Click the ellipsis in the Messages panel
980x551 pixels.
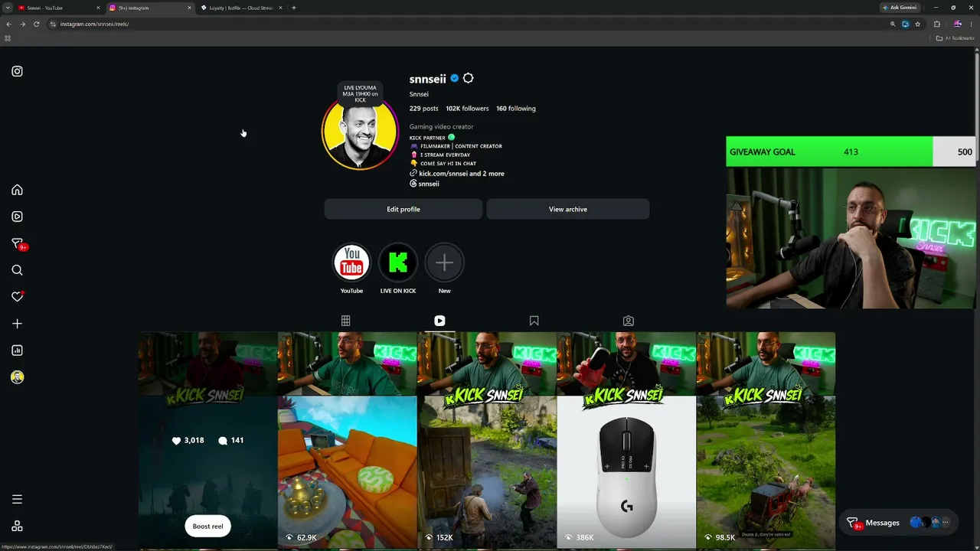click(945, 523)
